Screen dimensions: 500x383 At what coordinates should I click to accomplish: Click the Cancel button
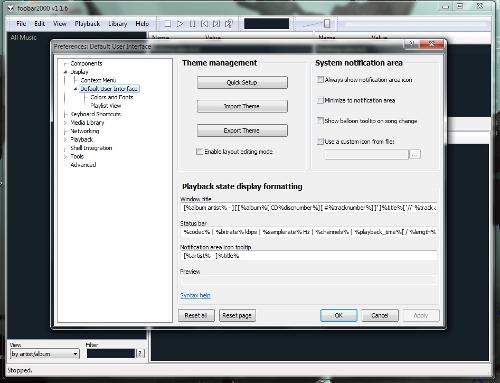pyautogui.click(x=380, y=315)
